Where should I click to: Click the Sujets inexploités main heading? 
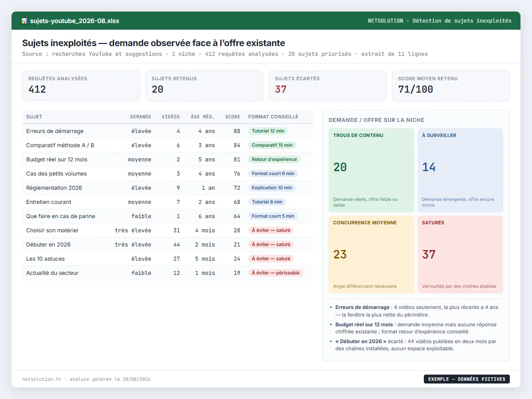(x=153, y=43)
